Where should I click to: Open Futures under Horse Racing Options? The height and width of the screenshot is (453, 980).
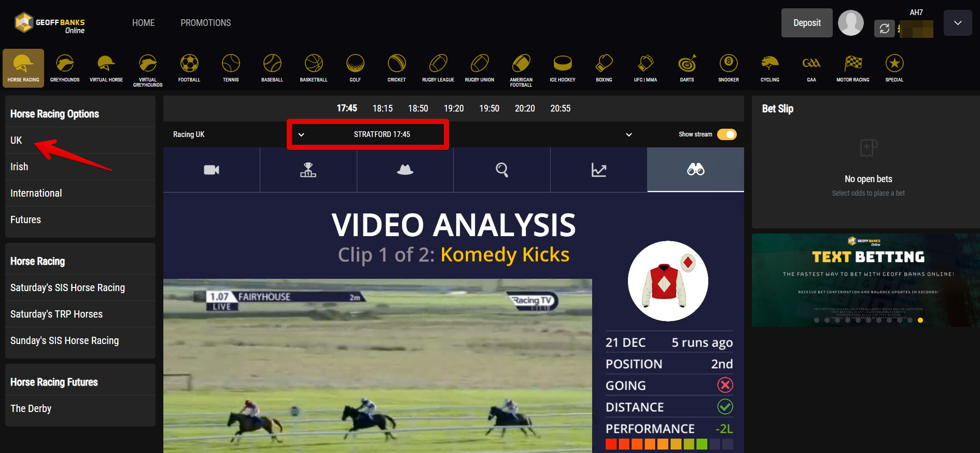tap(80, 219)
